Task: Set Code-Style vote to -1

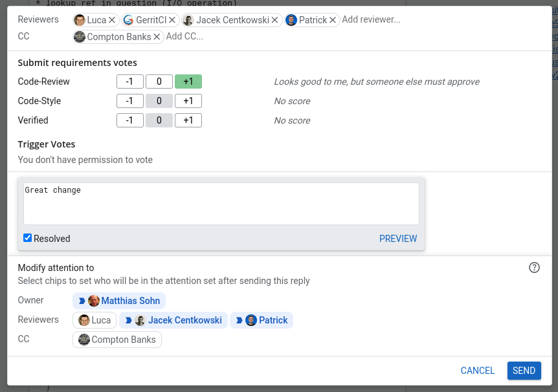Action: 129,101
